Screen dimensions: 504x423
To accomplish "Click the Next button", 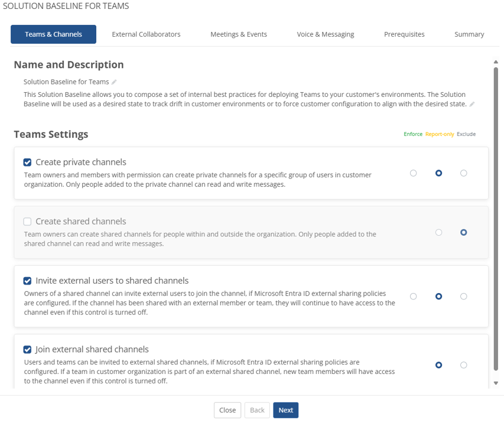I will (x=285, y=410).
